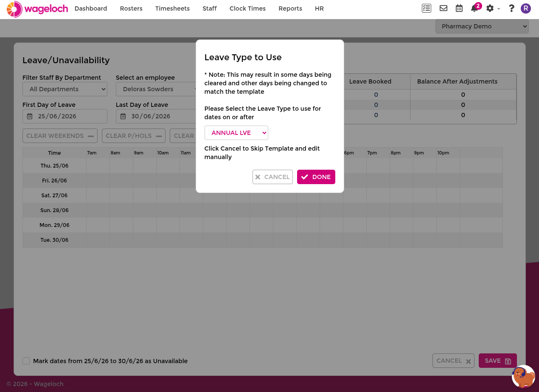Open the support chat mascot icon
Viewport: 539px width, 392px height.
523,377
